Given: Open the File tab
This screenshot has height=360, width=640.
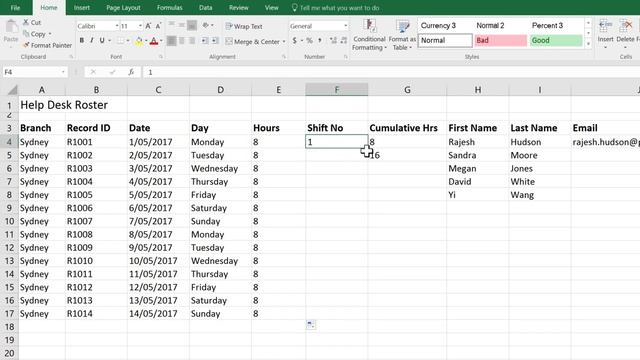Looking at the screenshot, I should 15,7.
